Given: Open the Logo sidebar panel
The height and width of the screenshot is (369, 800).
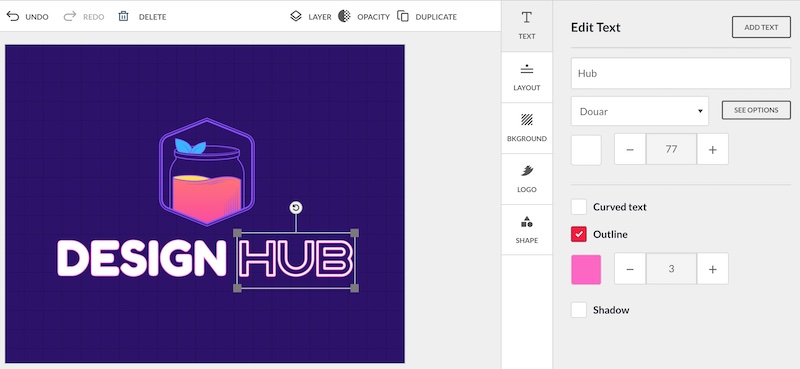Looking at the screenshot, I should (x=527, y=179).
